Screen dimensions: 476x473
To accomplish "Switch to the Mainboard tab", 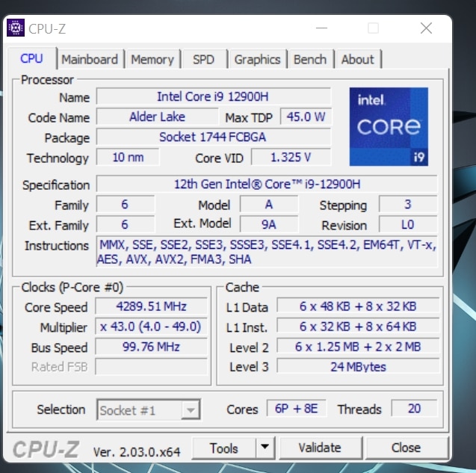I will click(90, 60).
